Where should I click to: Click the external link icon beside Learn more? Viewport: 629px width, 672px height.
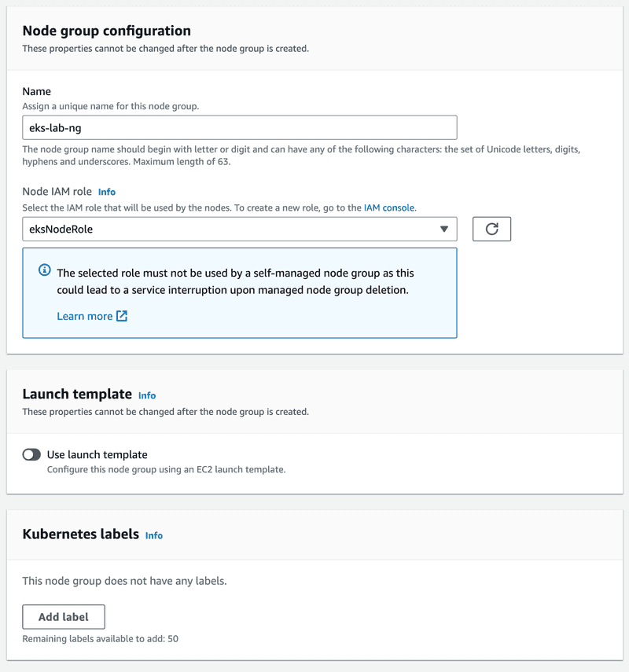(122, 316)
